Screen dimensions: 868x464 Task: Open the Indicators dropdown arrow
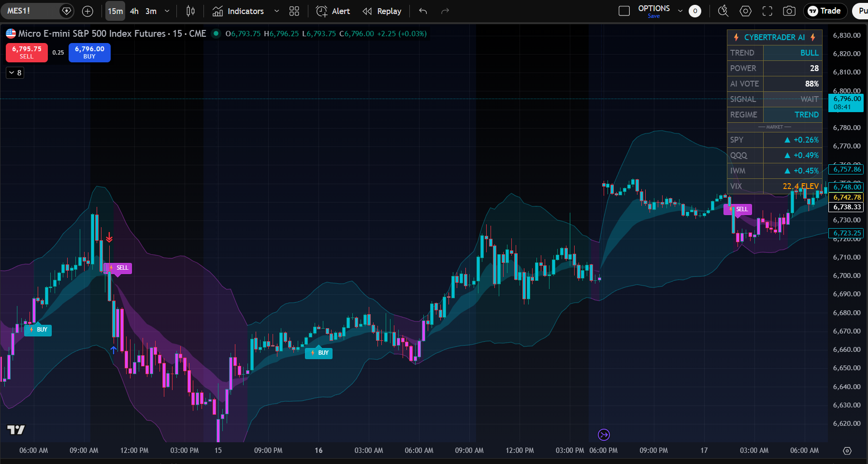coord(276,11)
